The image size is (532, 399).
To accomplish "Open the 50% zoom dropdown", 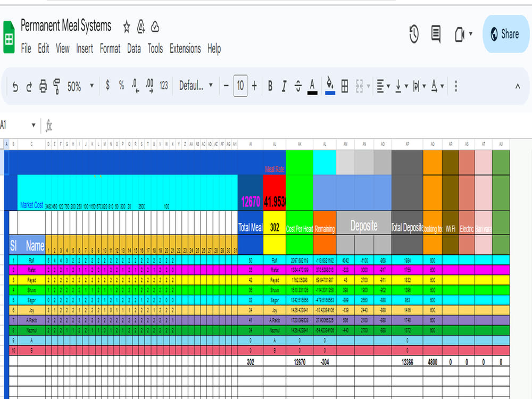I will coord(80,86).
